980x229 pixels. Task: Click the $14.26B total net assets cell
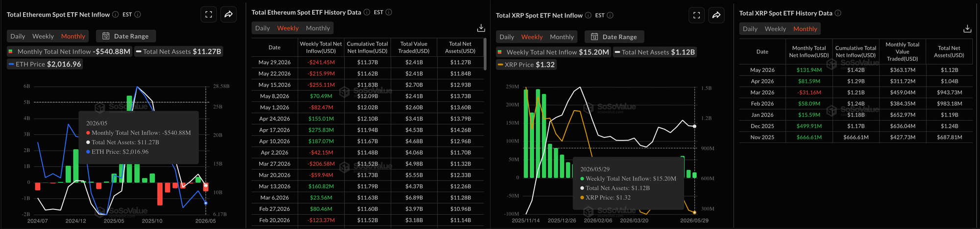[x=461, y=130]
